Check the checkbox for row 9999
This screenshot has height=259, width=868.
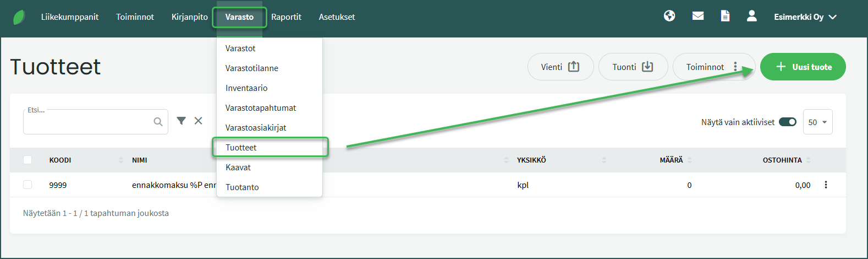point(28,185)
